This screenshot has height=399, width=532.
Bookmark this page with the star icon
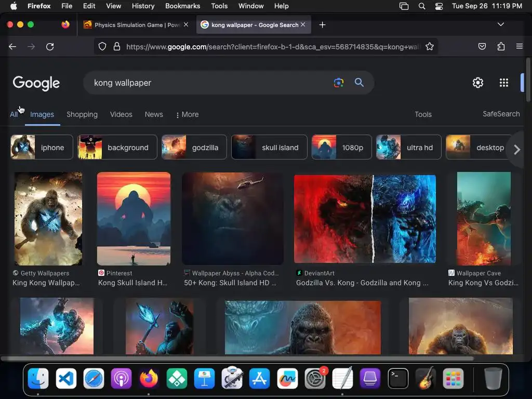430,46
